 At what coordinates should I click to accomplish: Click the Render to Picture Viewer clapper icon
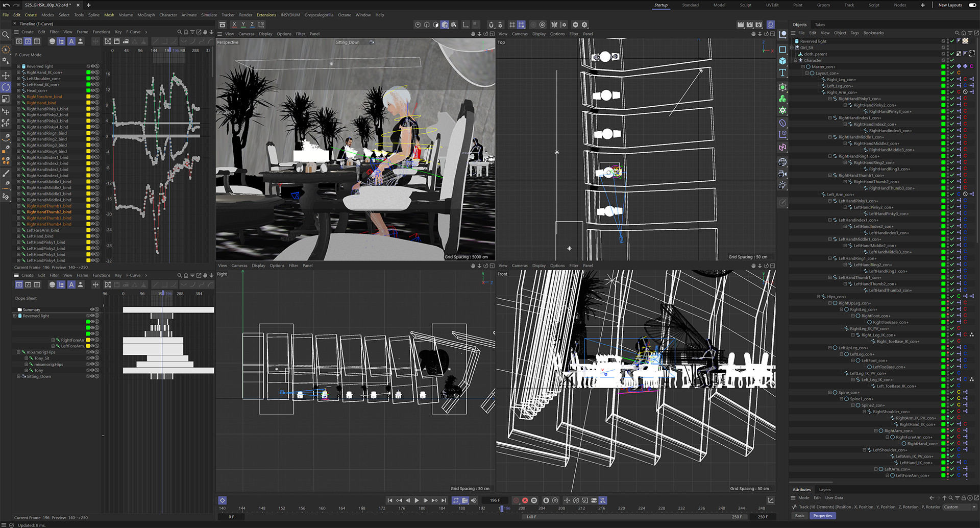point(749,25)
